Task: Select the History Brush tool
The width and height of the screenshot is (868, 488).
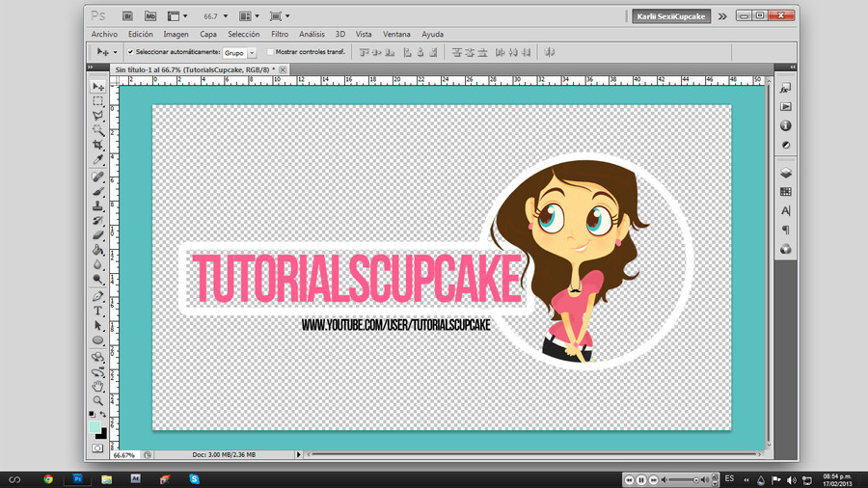Action: tap(98, 220)
